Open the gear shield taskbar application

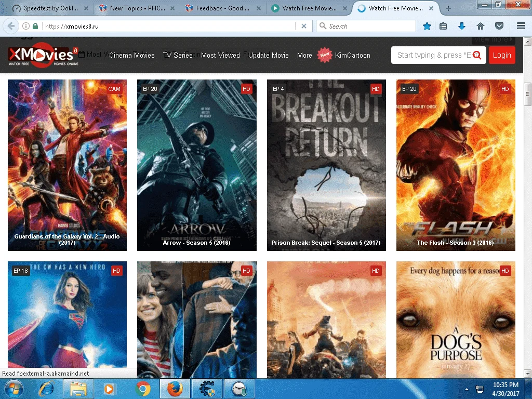point(207,389)
